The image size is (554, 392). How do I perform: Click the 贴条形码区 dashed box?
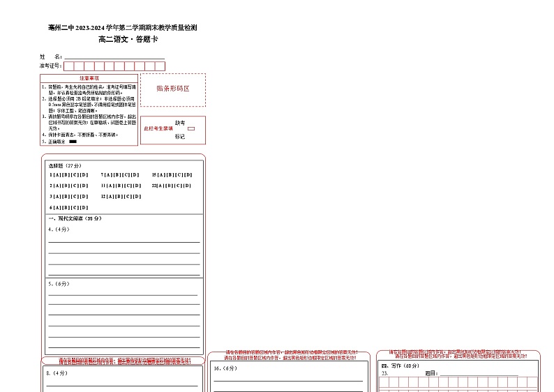[173, 90]
